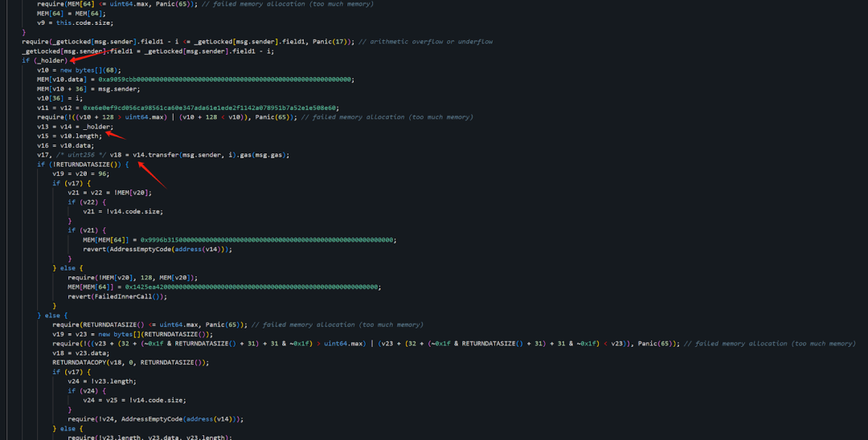Place cursor on '_getLocked[msg.sender].field1 = ...field1 - i;' assignment
Image resolution: width=868 pixels, height=440 pixels.
point(148,51)
